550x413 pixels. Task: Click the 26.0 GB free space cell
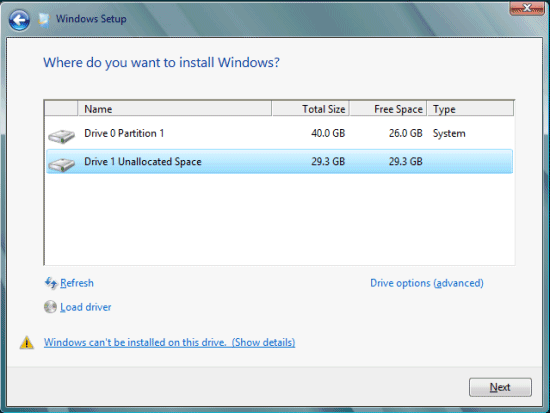click(x=405, y=133)
